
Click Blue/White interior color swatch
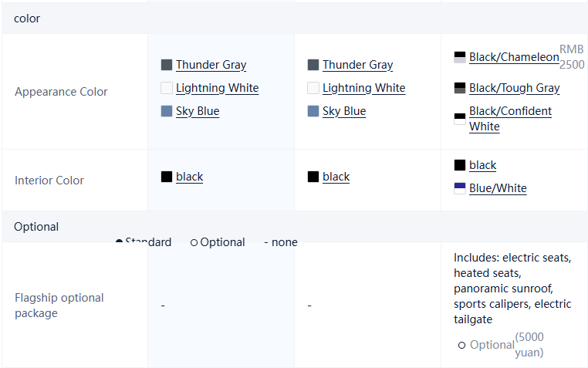[x=460, y=188]
